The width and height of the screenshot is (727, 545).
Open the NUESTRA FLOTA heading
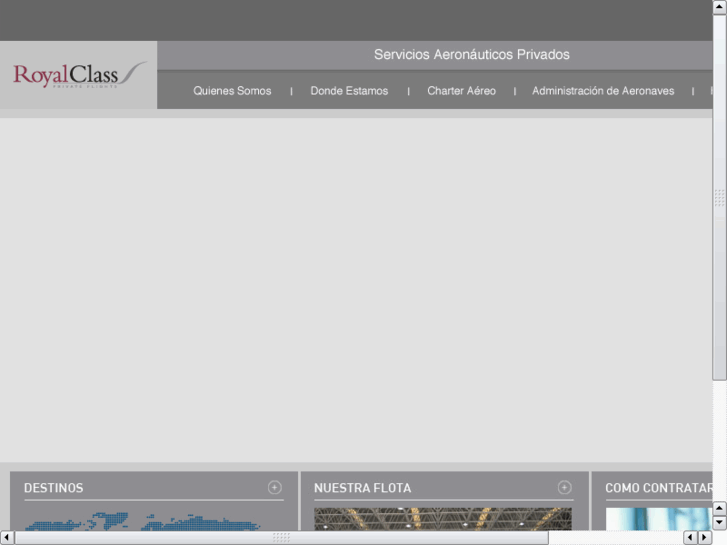363,488
